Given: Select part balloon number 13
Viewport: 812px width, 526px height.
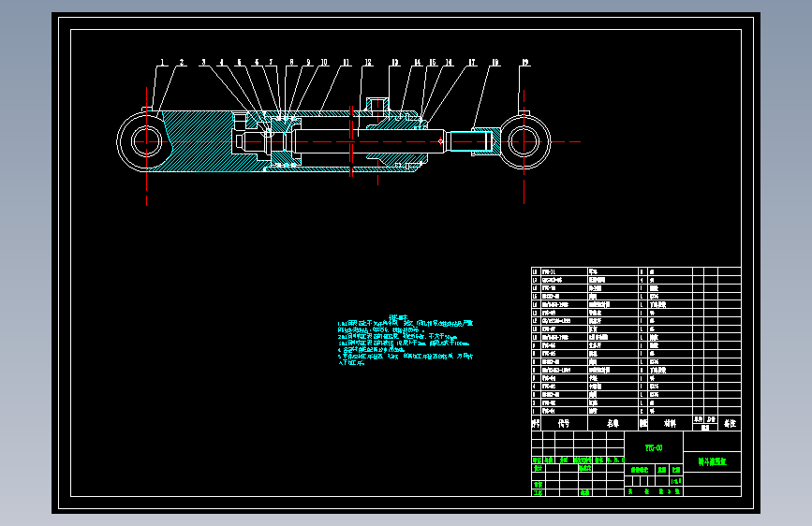Looking at the screenshot, I should pos(395,63).
